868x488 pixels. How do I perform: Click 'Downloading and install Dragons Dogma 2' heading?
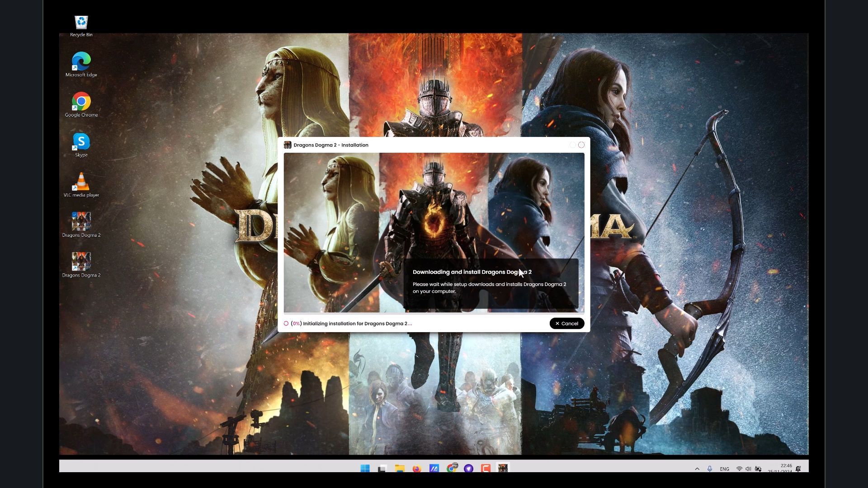[x=472, y=272]
